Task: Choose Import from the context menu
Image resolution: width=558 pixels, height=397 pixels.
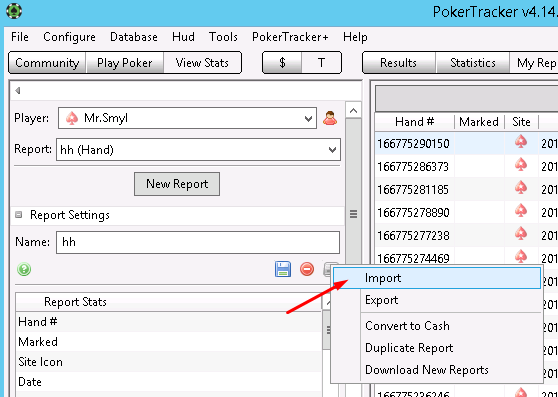Action: (x=437, y=278)
